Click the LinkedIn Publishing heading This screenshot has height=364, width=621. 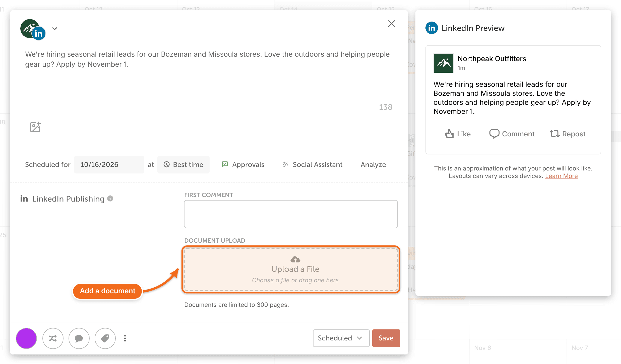click(68, 199)
